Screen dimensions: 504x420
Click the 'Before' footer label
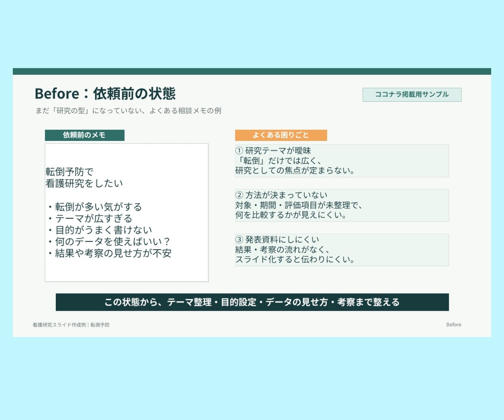[454, 325]
